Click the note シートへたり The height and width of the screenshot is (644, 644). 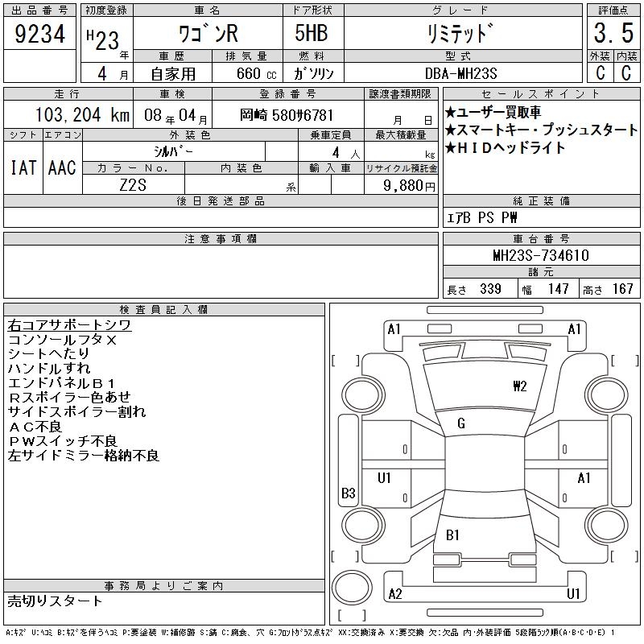48,354
